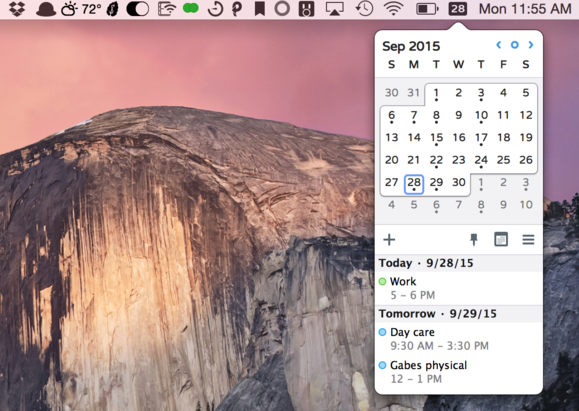
Task: Open the Wi-Fi status menu
Action: point(393,9)
